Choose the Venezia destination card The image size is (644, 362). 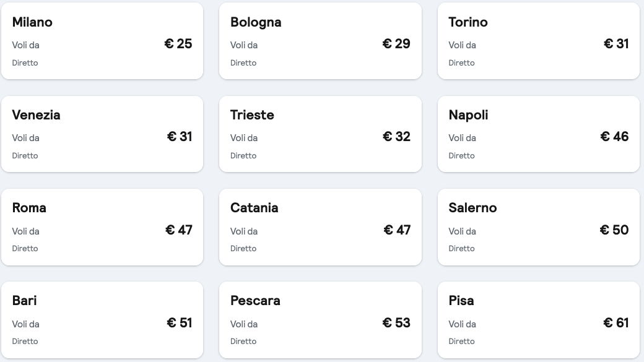102,134
